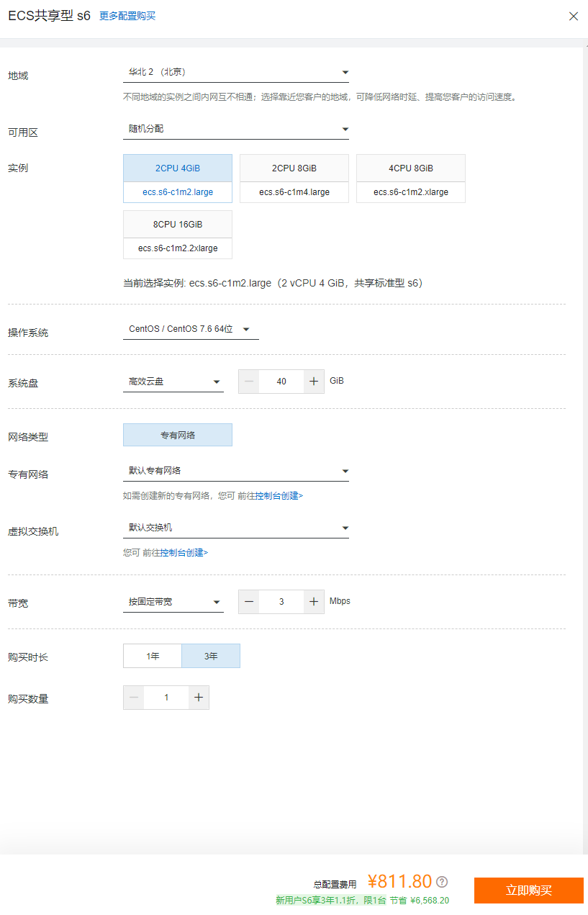The image size is (588, 915).
Task: Select 1年 purchase duration
Action: coord(153,656)
